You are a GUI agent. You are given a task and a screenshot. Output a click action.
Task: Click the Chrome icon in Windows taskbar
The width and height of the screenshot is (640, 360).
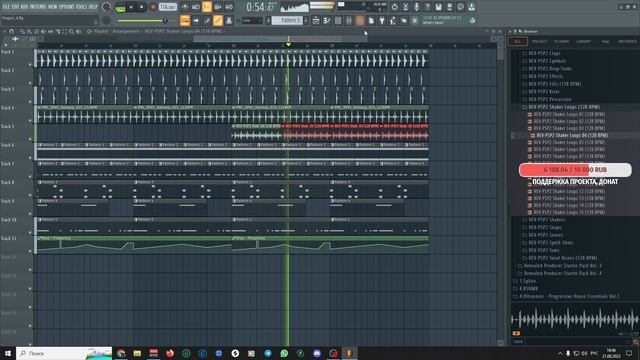(x=121, y=353)
